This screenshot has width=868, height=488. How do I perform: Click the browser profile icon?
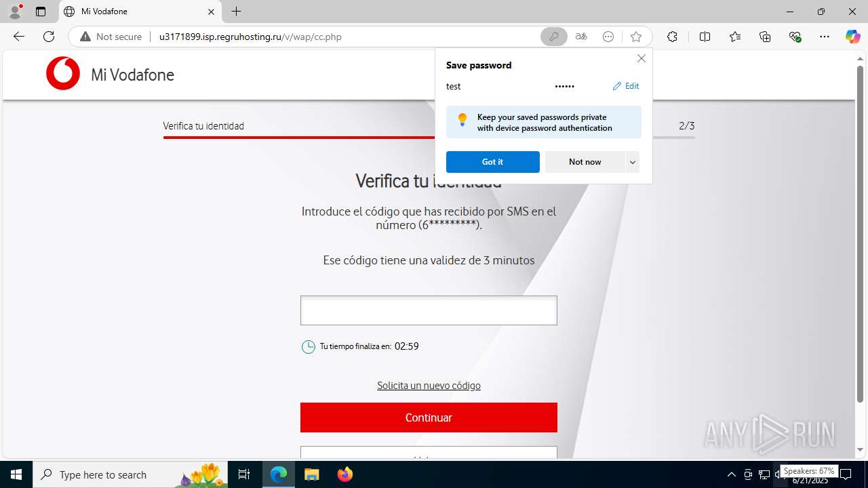coord(14,12)
